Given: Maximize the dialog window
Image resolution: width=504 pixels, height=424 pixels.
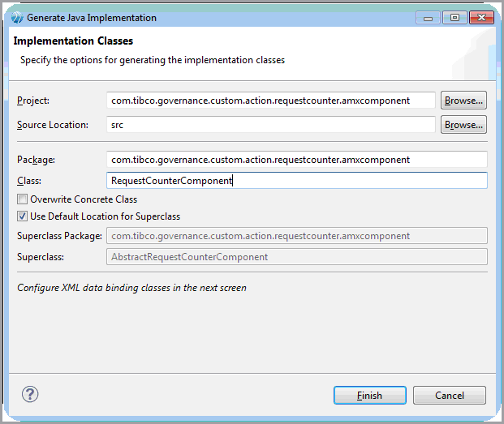Looking at the screenshot, I should [452, 17].
